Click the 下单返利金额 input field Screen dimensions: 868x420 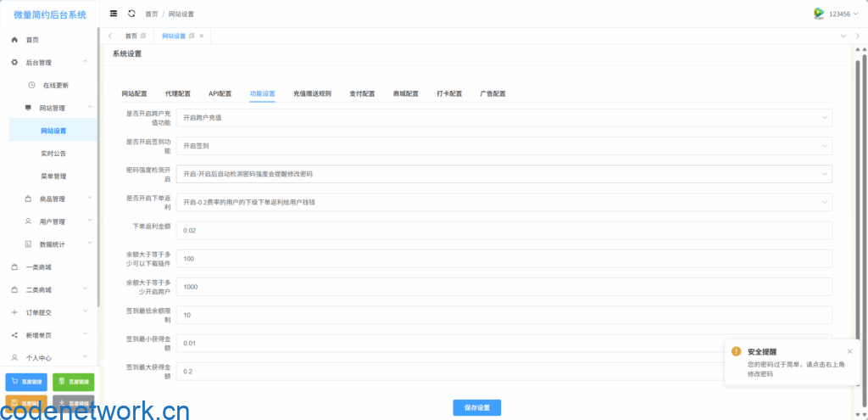pyautogui.click(x=504, y=231)
